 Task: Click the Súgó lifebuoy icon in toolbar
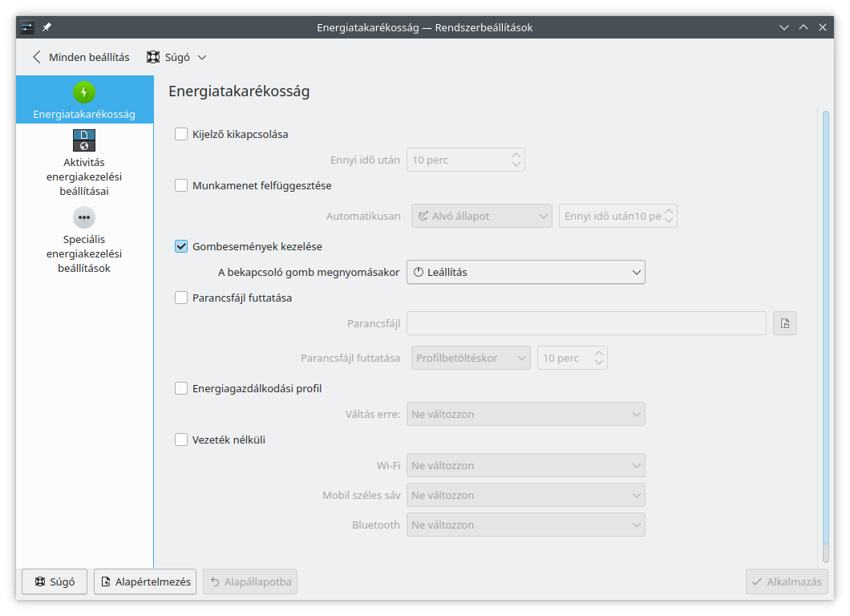click(153, 58)
